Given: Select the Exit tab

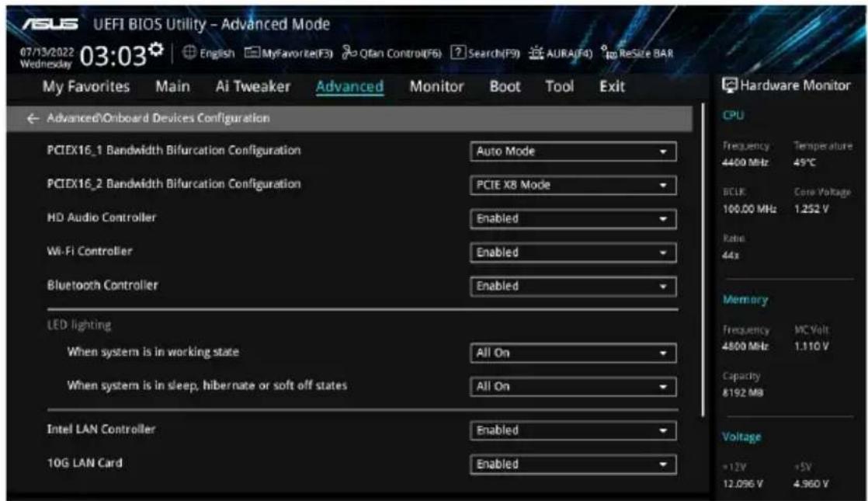Looking at the screenshot, I should [612, 86].
